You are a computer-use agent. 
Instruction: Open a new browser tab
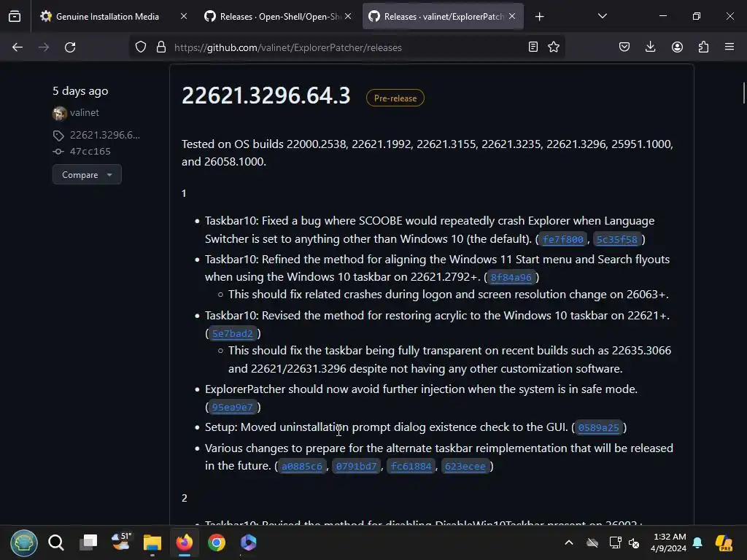click(539, 17)
